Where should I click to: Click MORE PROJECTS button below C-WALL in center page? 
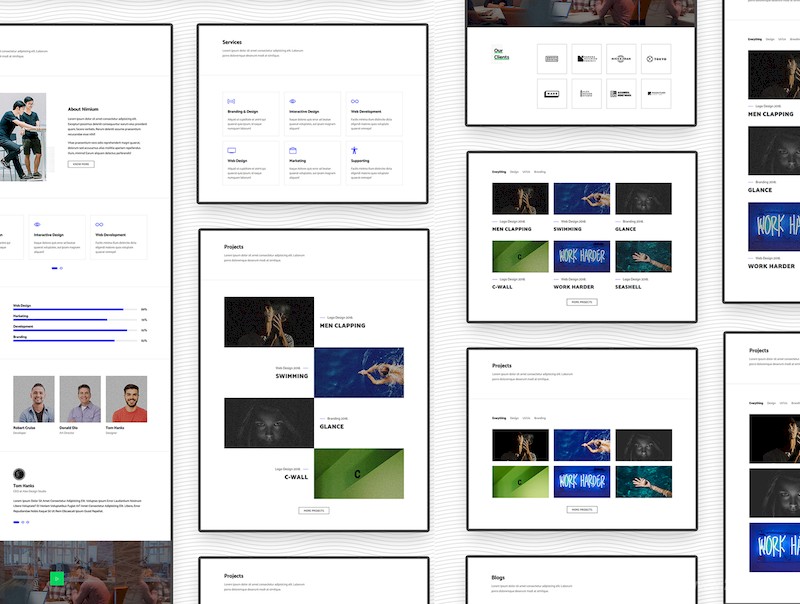tap(314, 510)
